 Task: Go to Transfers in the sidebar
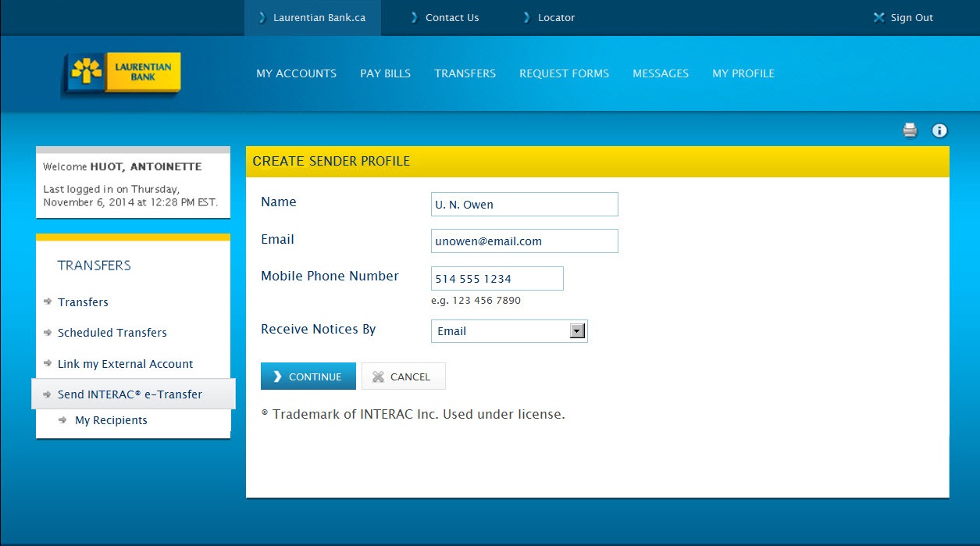coord(83,302)
